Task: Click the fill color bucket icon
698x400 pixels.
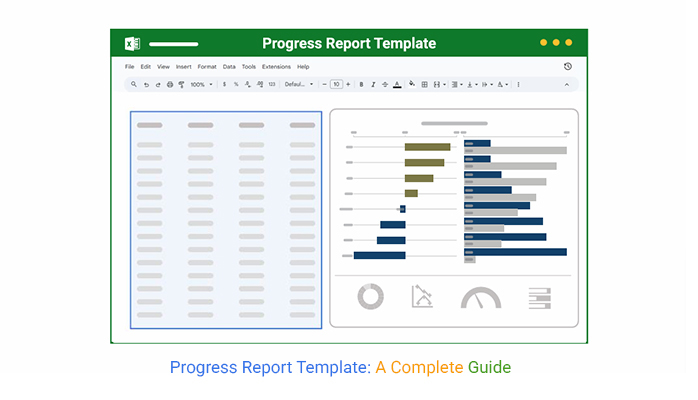Action: point(411,85)
